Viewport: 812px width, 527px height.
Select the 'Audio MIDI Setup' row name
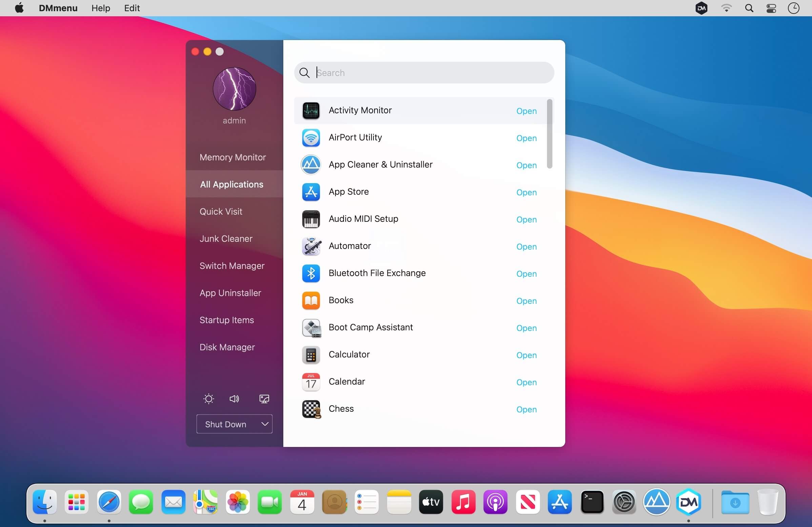[363, 219]
